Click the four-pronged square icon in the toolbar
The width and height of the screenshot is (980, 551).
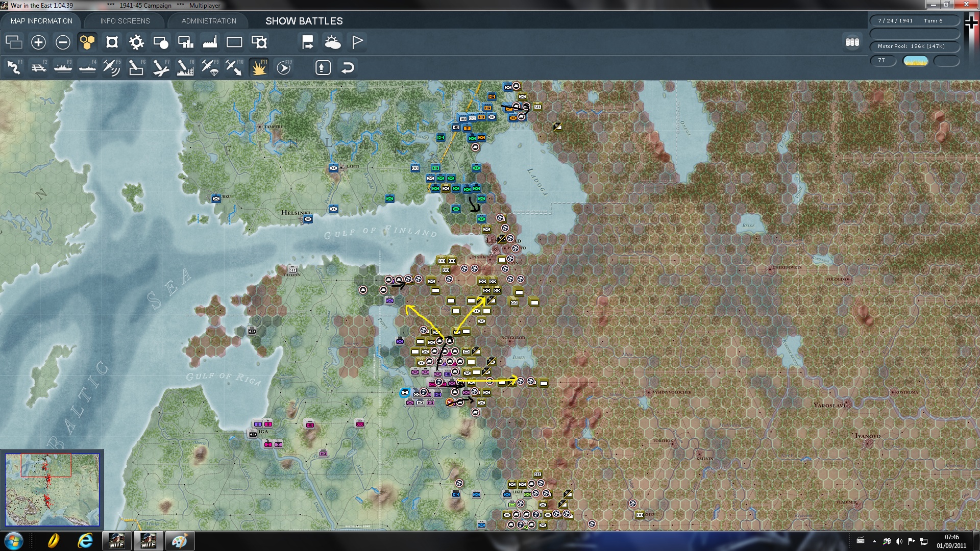click(x=112, y=42)
